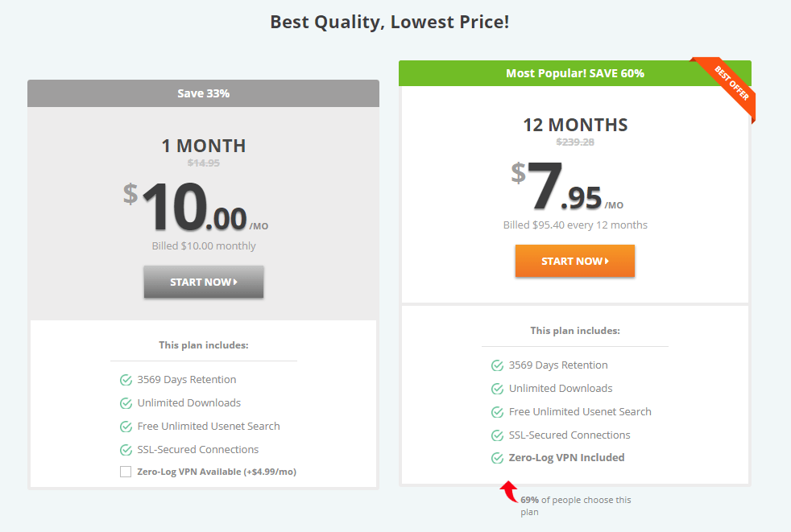Select the green Most Popular SAVE 60% header
Image resolution: width=791 pixels, height=532 pixels.
click(574, 73)
